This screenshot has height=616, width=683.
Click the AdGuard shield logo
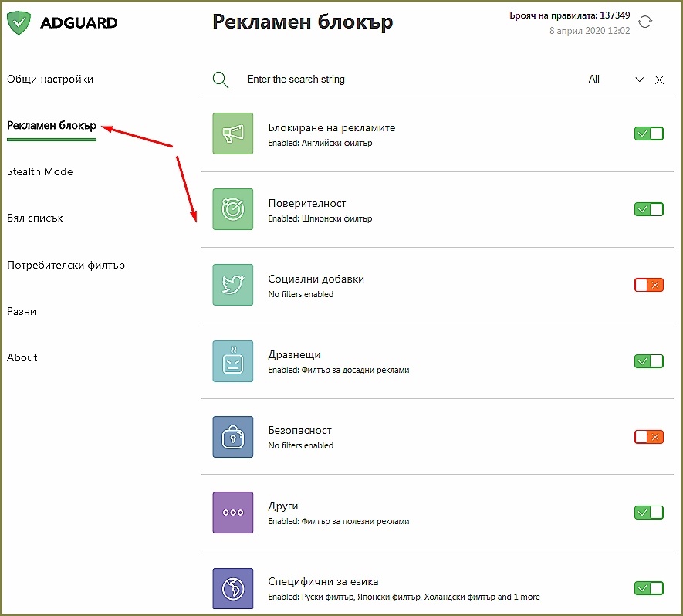[x=19, y=22]
